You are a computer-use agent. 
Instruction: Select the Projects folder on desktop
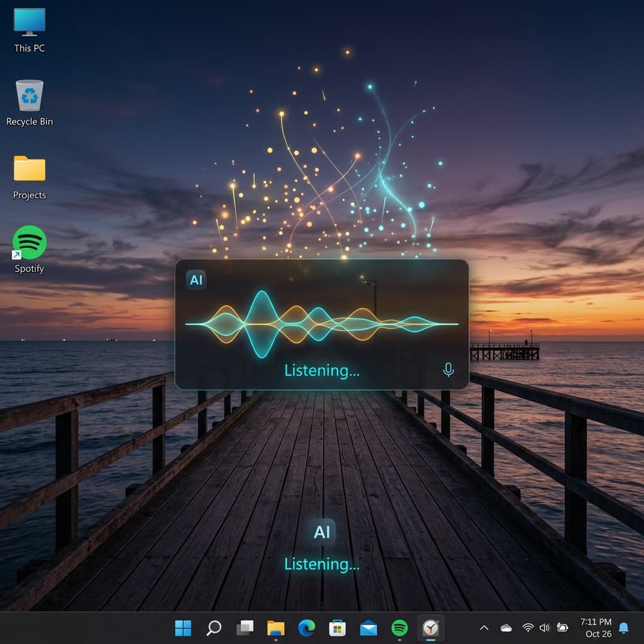click(x=29, y=177)
